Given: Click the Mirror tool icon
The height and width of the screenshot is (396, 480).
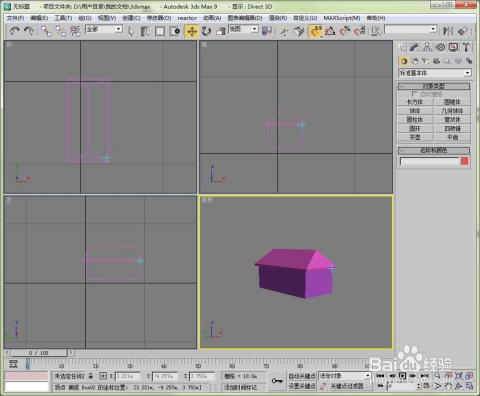Looking at the screenshot, I should point(448,31).
